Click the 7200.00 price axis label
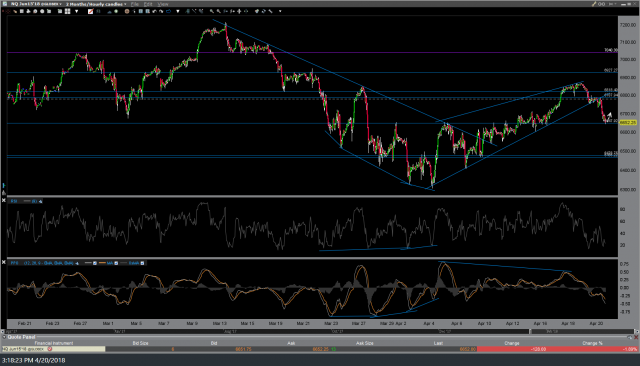 tap(628, 25)
